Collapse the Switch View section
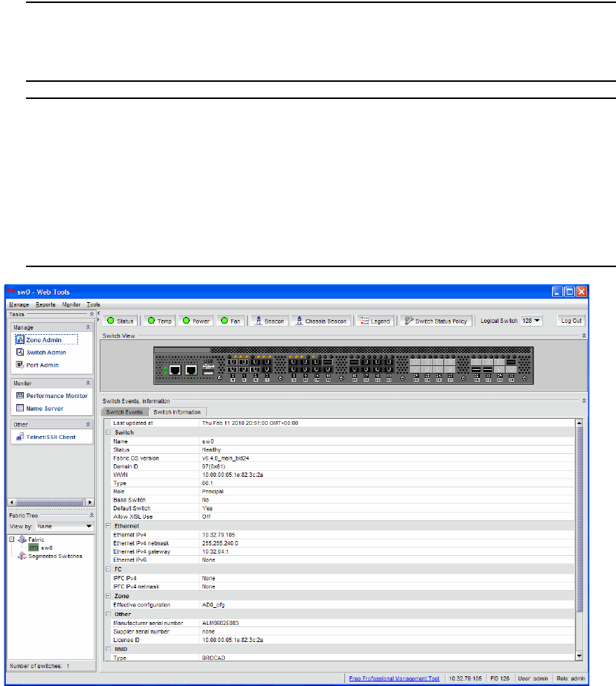The height and width of the screenshot is (686, 616). click(x=583, y=336)
